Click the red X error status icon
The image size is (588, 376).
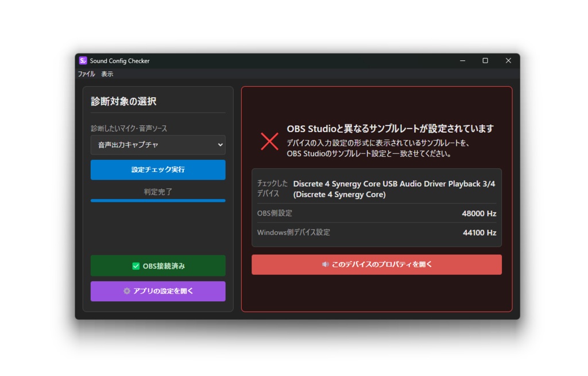pos(269,141)
